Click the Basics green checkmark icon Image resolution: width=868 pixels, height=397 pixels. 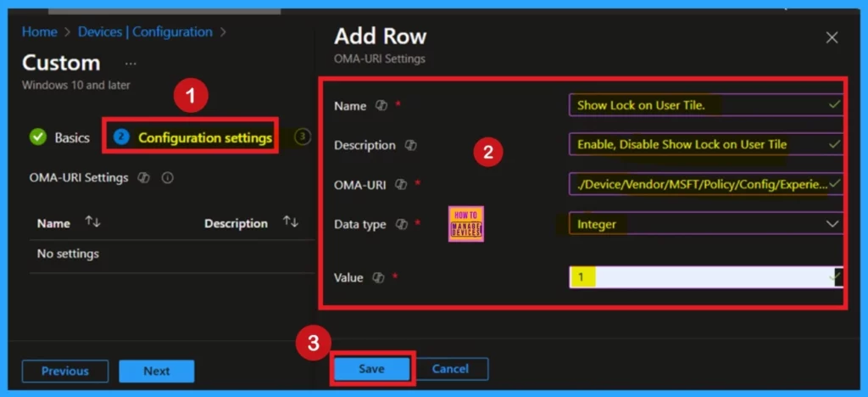point(37,137)
